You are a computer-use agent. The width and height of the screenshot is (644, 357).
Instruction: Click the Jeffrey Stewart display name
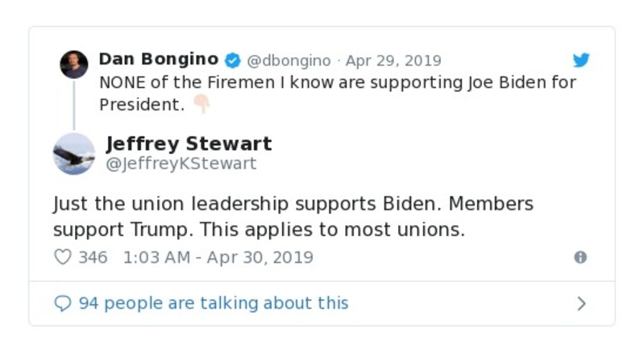[x=189, y=143]
